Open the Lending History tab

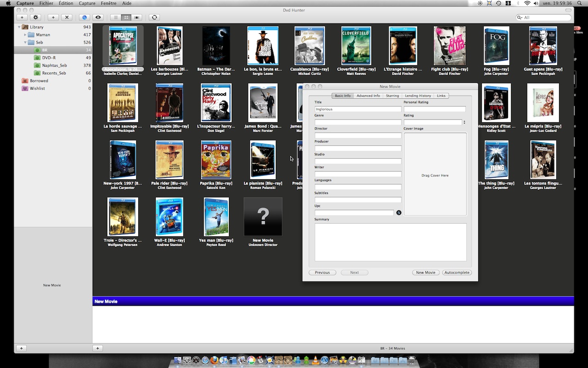(418, 96)
